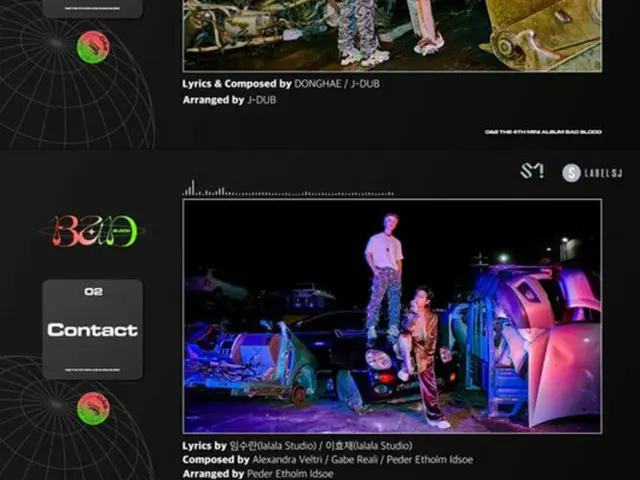
Task: Click the SM Entertainment logo
Action: tap(532, 171)
